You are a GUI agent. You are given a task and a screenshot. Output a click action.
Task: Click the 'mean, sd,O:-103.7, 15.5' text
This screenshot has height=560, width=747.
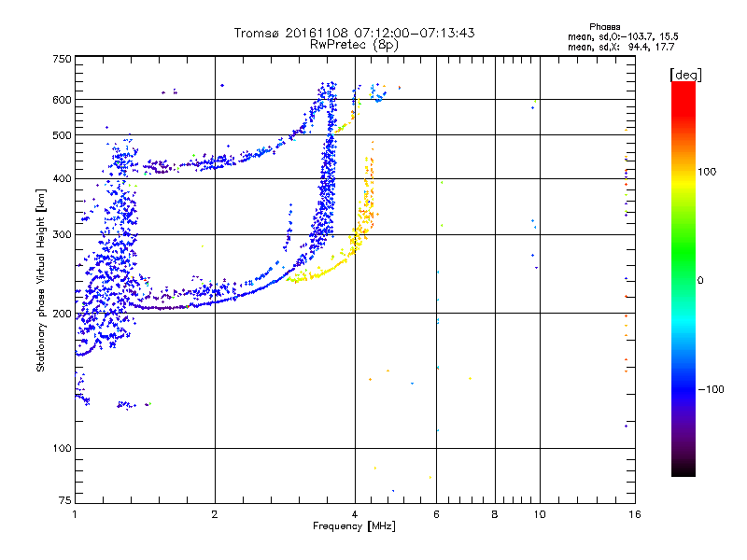click(x=623, y=36)
